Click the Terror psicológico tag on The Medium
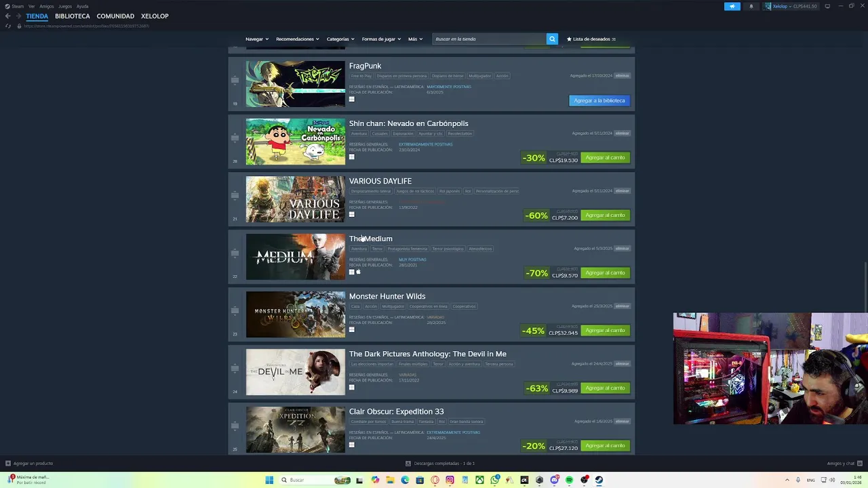 tap(448, 249)
